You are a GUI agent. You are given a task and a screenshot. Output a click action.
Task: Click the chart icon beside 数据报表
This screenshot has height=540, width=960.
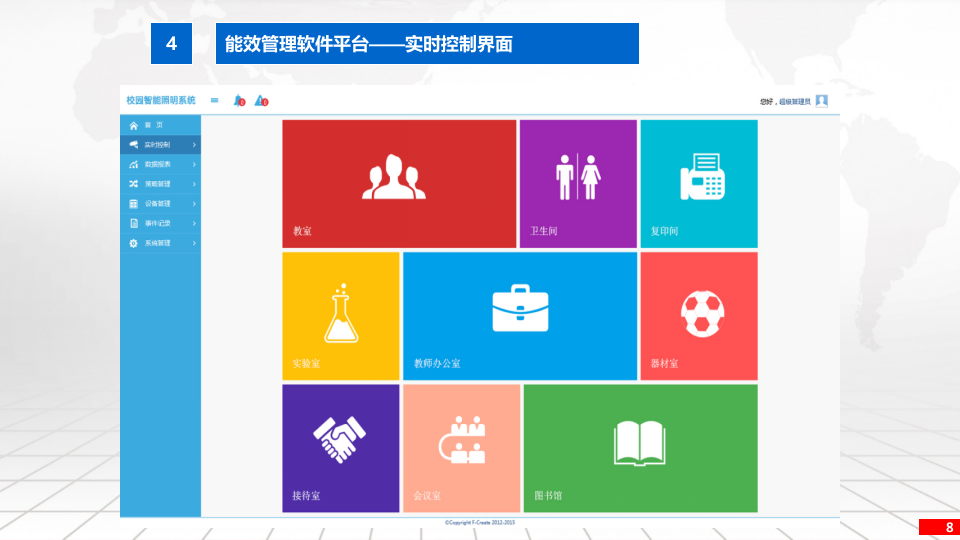click(x=133, y=164)
